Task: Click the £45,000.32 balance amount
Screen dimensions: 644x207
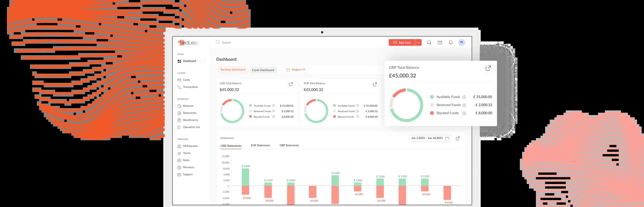Action: click(x=402, y=76)
